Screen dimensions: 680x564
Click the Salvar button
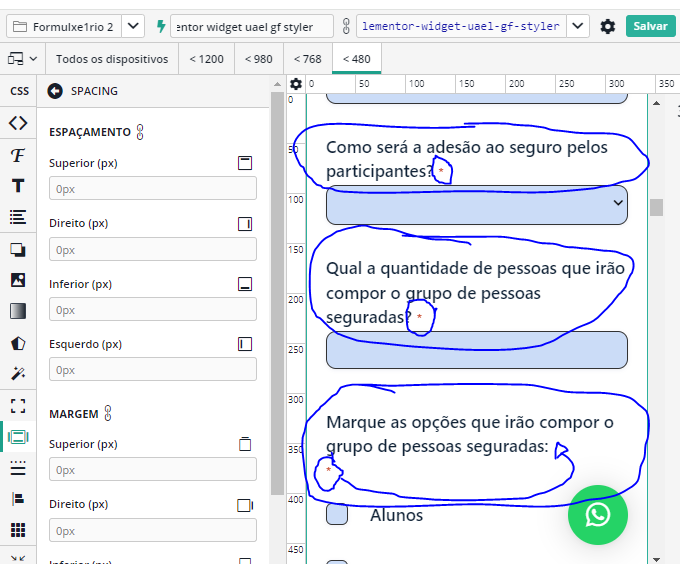pyautogui.click(x=651, y=26)
